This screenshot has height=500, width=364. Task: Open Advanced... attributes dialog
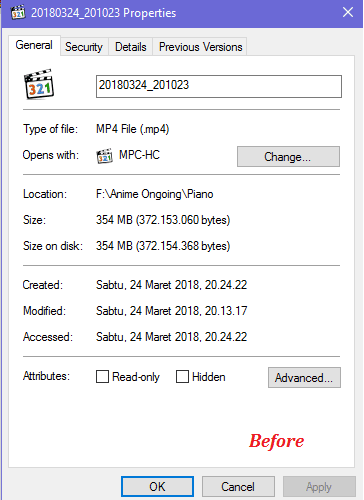click(x=304, y=377)
